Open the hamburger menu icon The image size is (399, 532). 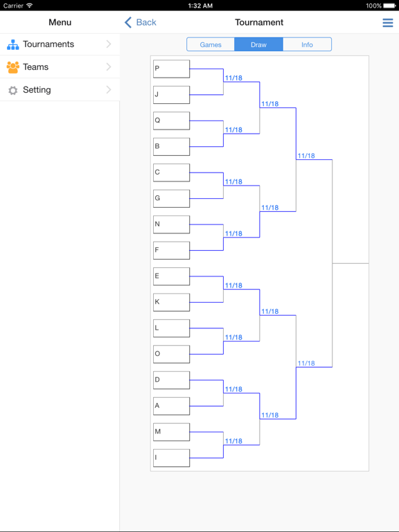point(387,22)
